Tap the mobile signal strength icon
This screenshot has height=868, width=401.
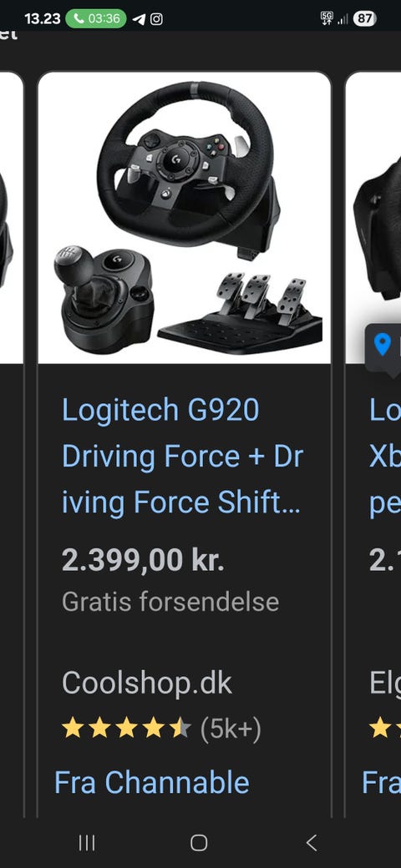click(343, 19)
